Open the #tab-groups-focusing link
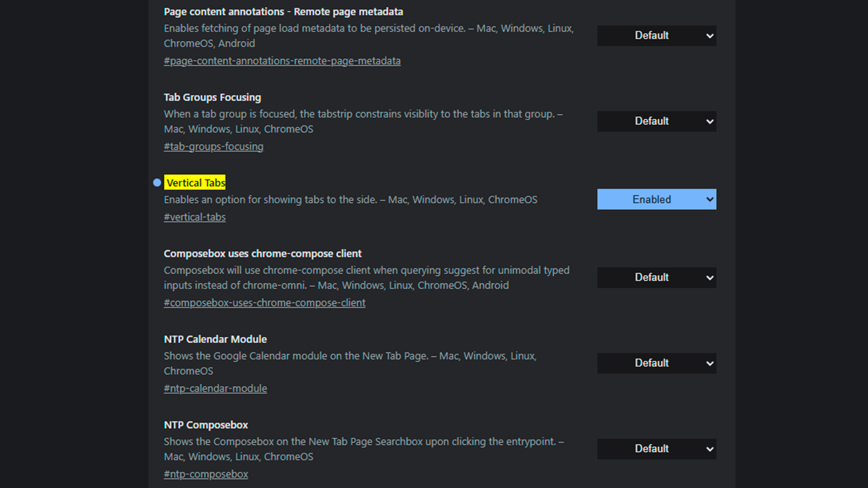The image size is (868, 488). coord(213,146)
